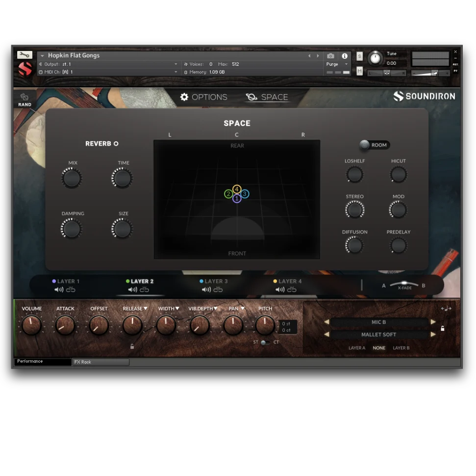Select the LAYER 3 tab
476x476 pixels.
pos(213,282)
